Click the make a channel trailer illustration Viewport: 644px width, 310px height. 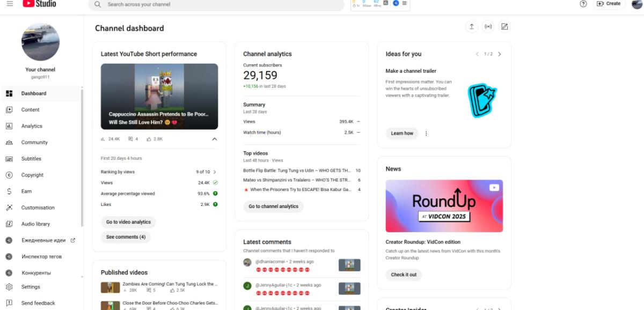481,100
